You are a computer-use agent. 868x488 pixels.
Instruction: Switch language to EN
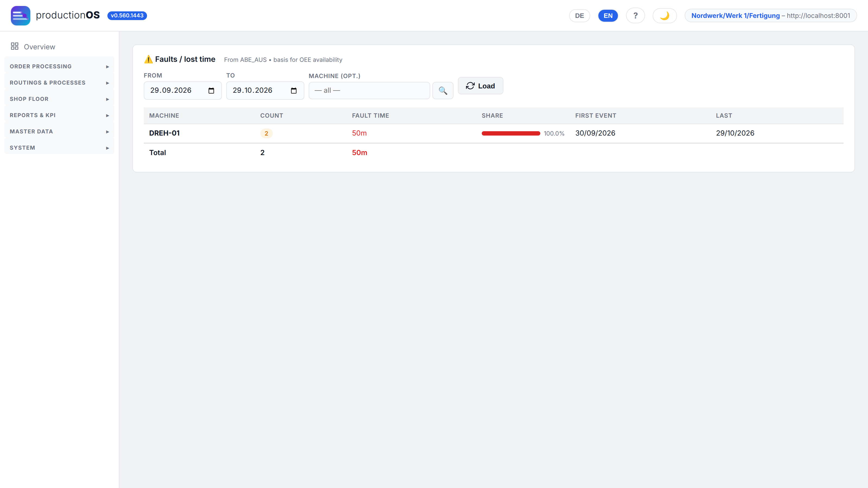pos(608,15)
